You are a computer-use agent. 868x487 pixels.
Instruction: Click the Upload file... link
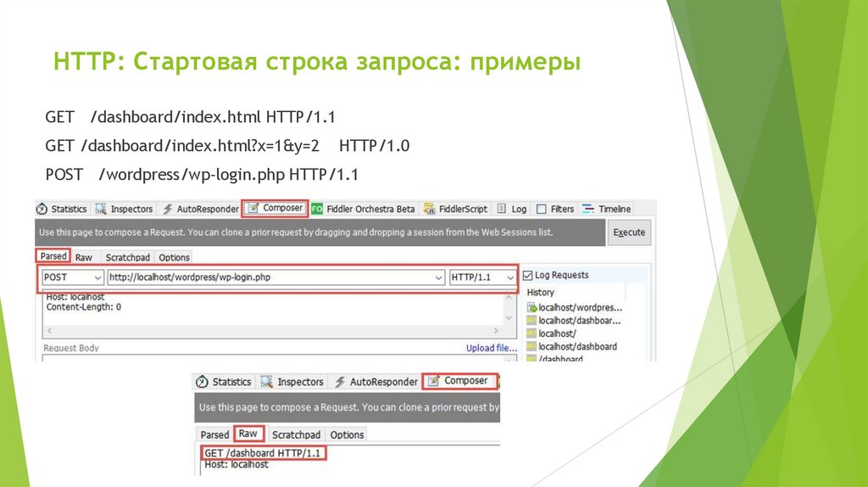pos(491,348)
